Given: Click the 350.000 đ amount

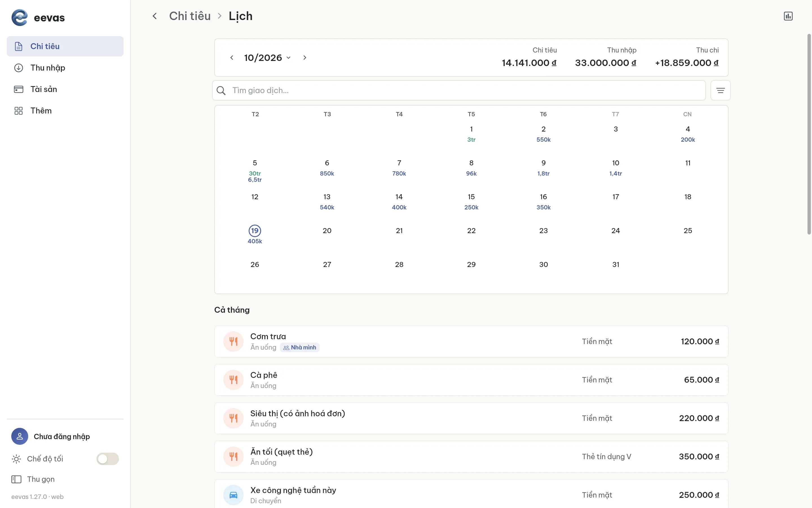Looking at the screenshot, I should [699, 457].
